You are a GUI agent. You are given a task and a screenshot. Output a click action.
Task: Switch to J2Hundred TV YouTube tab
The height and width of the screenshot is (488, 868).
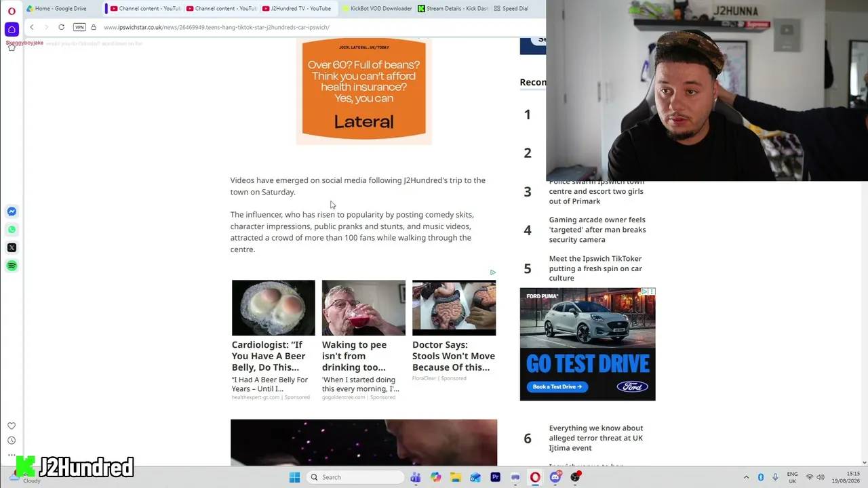(296, 9)
